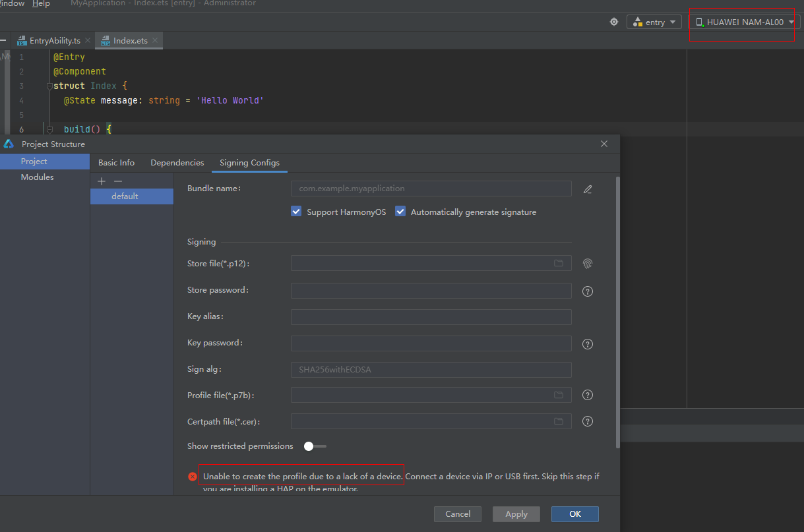This screenshot has width=804, height=532.
Task: Focus the Certpath file (*.cer) field
Action: click(431, 421)
